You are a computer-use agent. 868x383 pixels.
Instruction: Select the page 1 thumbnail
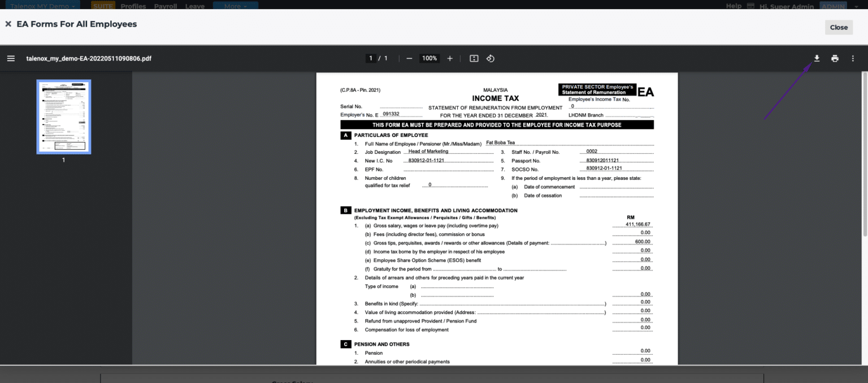63,117
